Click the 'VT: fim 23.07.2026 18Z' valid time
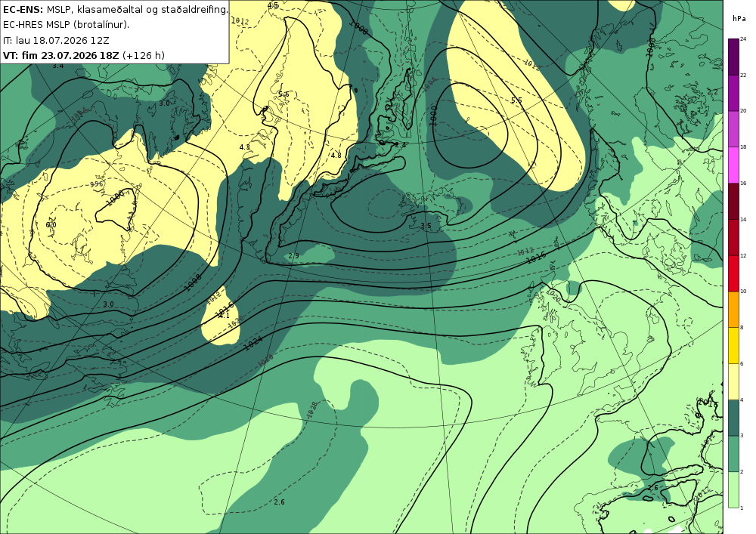The width and height of the screenshot is (756, 534). [x=60, y=55]
